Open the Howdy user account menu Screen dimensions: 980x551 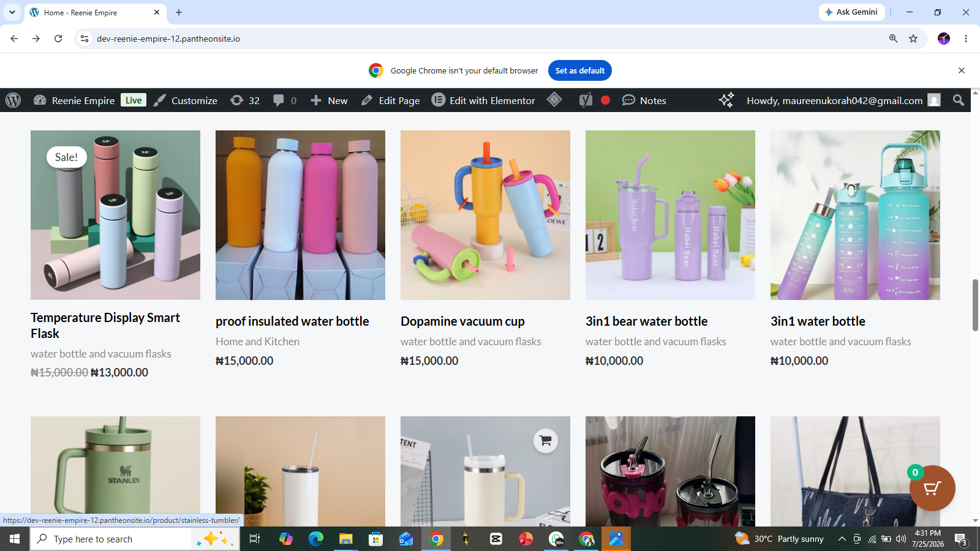coord(843,100)
